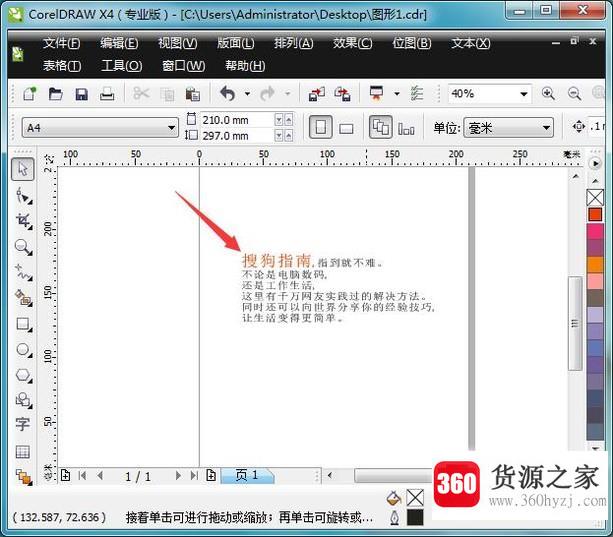Select the Shape edit tool
613x537 pixels.
[23, 195]
